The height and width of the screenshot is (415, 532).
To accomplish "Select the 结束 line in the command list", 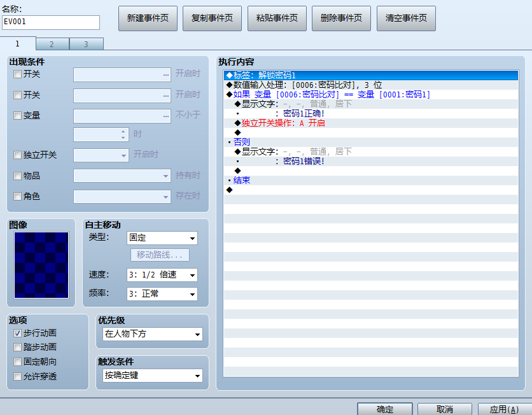I will pos(371,180).
